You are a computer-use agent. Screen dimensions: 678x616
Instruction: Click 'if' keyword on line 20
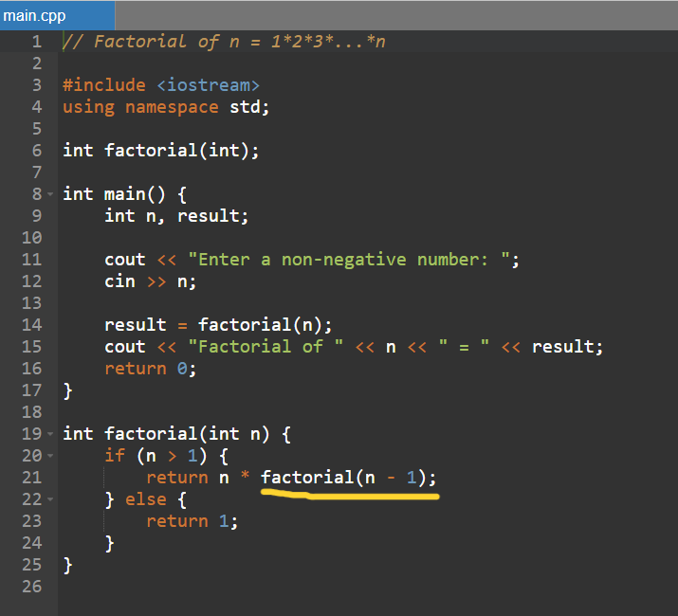tap(115, 455)
